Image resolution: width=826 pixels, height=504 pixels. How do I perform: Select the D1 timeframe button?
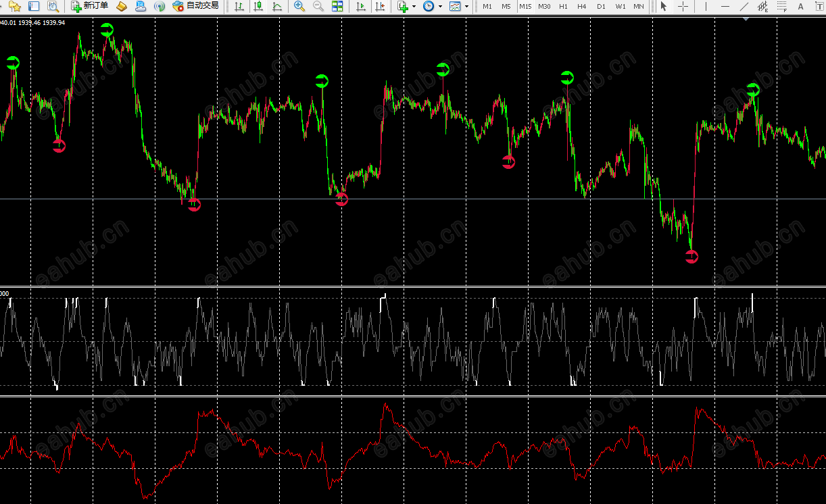click(x=601, y=6)
